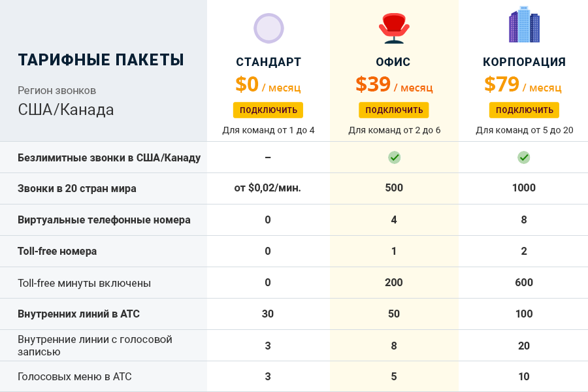This screenshot has height=392, width=588.
Task: Click the Корпорация unlimited calls green checkmark
Action: click(524, 157)
